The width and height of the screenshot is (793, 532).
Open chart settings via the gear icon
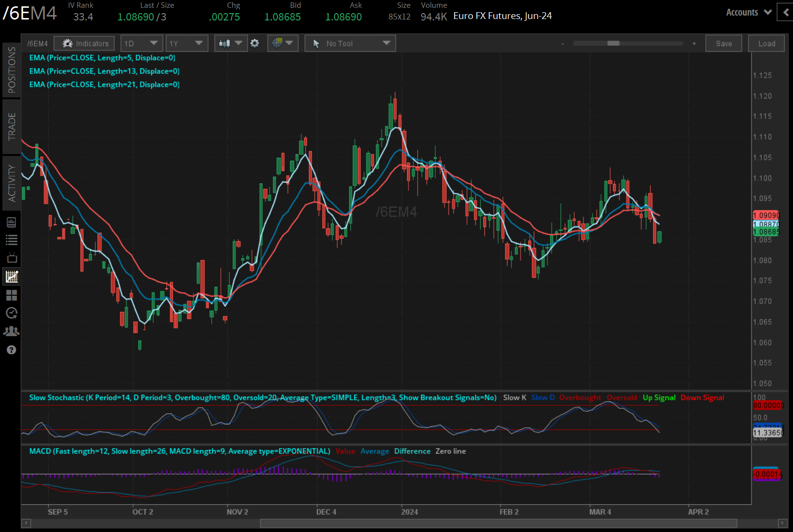pos(255,43)
